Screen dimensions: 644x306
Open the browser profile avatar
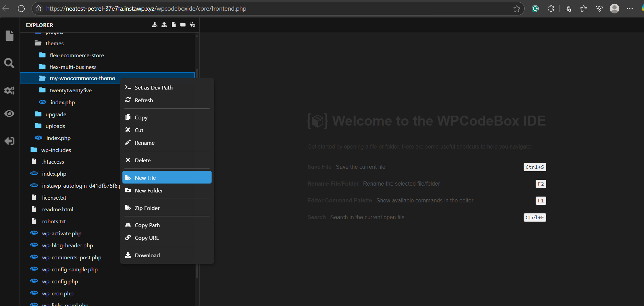pyautogui.click(x=615, y=9)
